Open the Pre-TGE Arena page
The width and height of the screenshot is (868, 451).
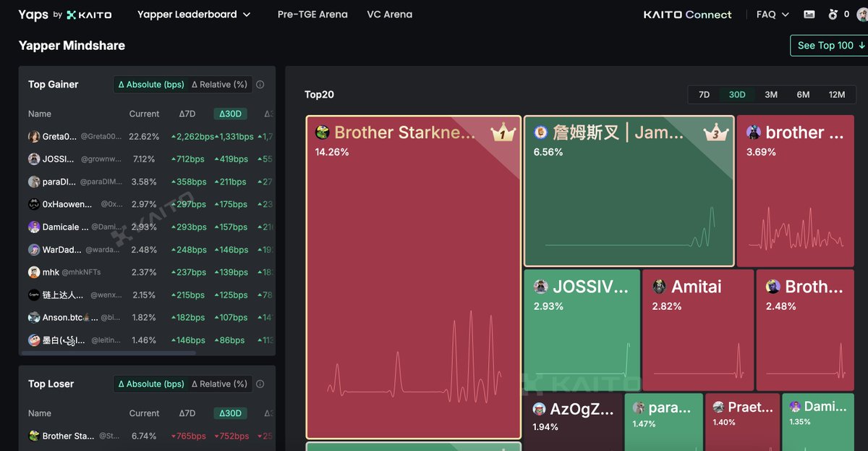click(312, 14)
